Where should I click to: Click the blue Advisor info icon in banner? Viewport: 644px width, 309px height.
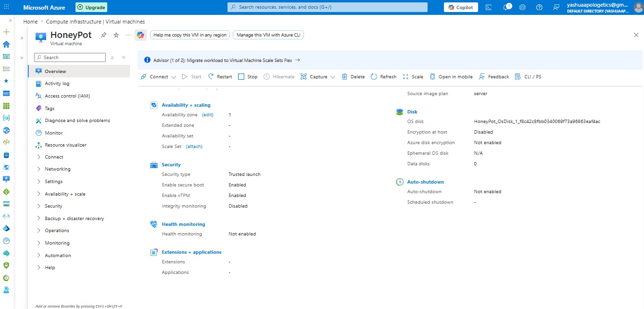[147, 60]
